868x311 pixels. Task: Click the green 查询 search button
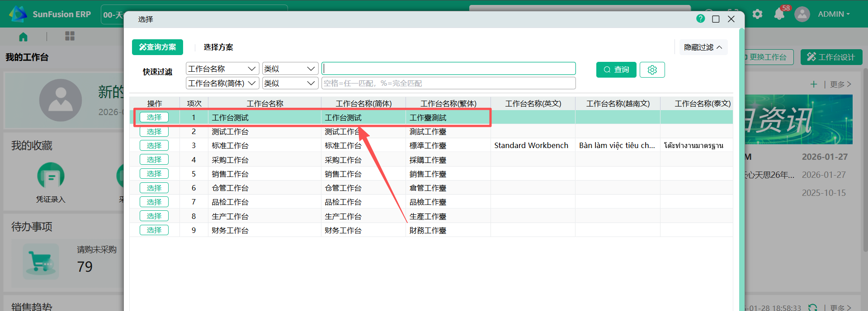616,70
